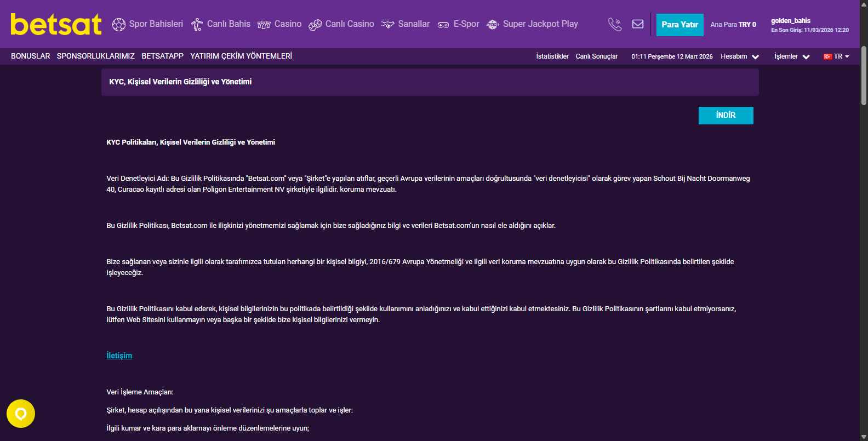Expand the Hesabım dropdown
868x441 pixels.
pyautogui.click(x=740, y=56)
